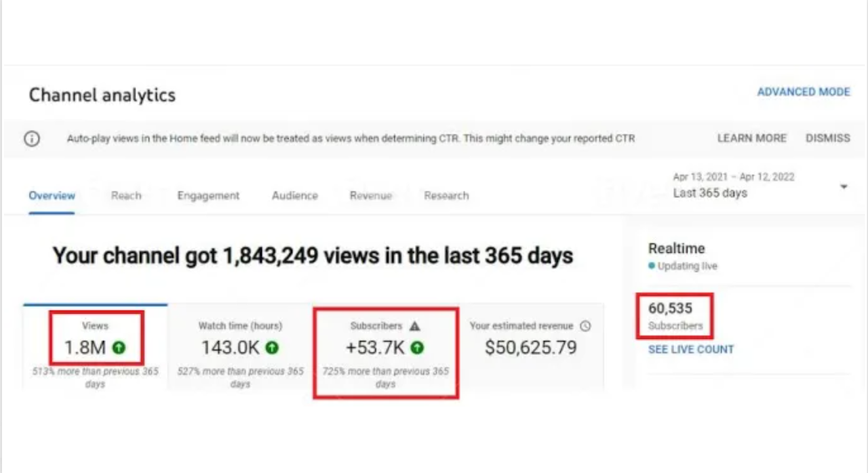Click the blue Updating live dot indicator
The height and width of the screenshot is (473, 868).
click(652, 266)
